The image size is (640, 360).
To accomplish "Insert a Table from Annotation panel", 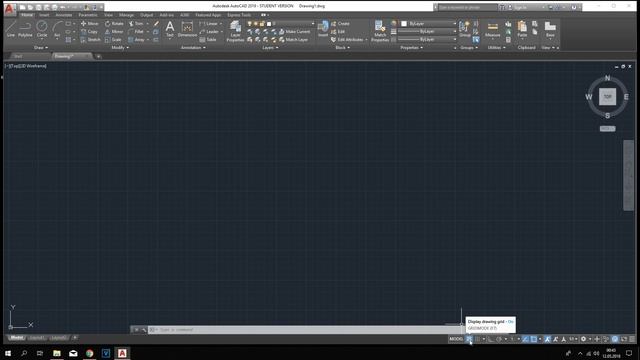I will [x=208, y=40].
